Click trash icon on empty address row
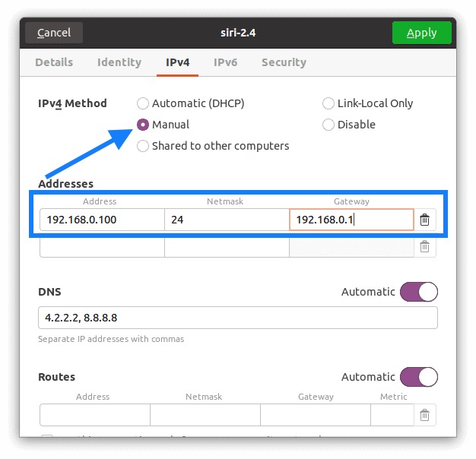Screen dimensions: 476x459 [x=424, y=246]
